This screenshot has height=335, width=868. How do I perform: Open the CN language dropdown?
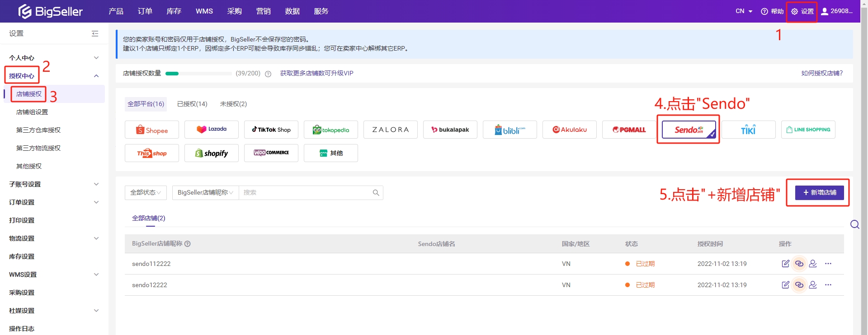tap(744, 11)
